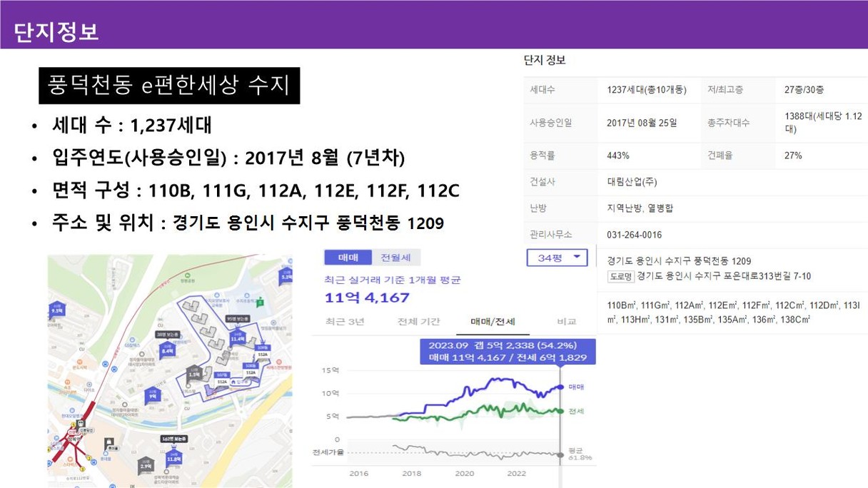Click the 평균 61.8% label on chart

click(x=580, y=454)
